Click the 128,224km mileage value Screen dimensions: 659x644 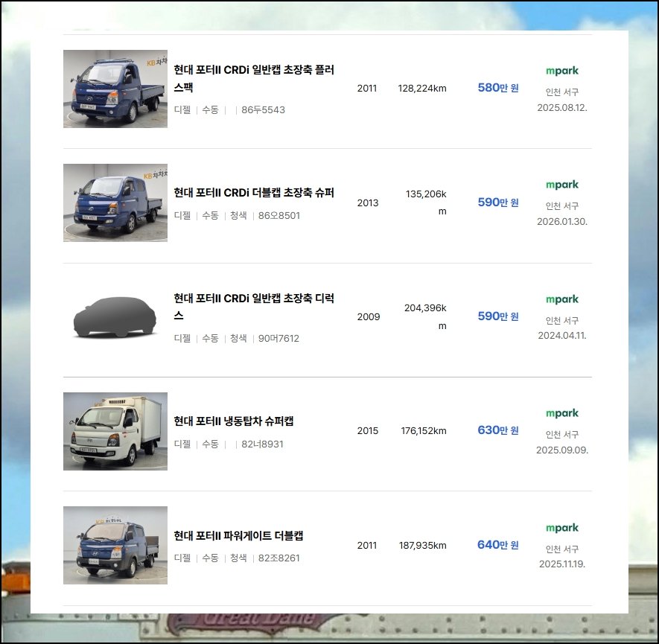point(422,88)
